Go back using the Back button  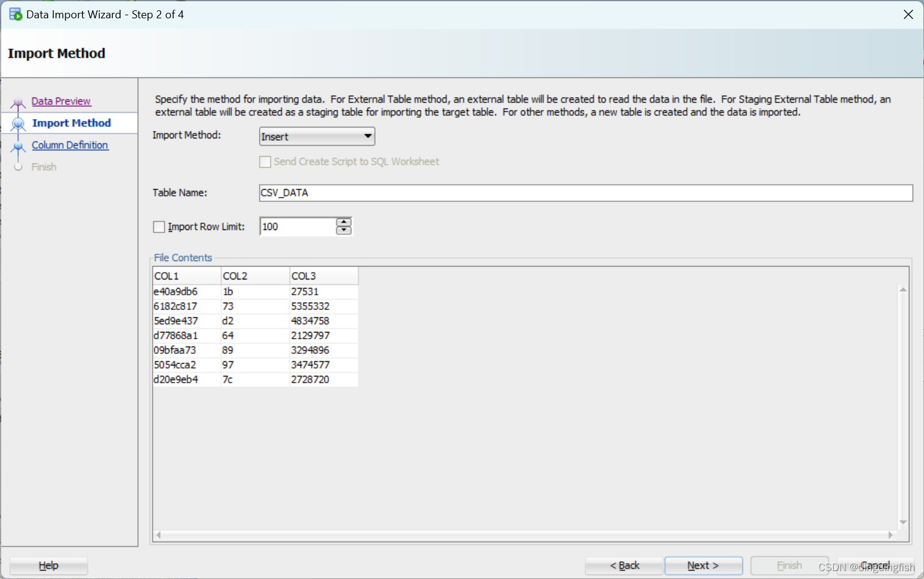[624, 566]
